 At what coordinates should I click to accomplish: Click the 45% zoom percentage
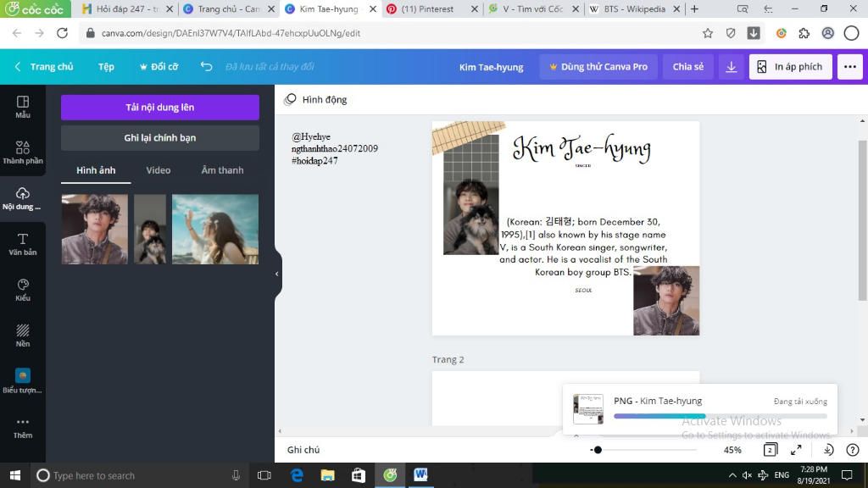pos(732,450)
